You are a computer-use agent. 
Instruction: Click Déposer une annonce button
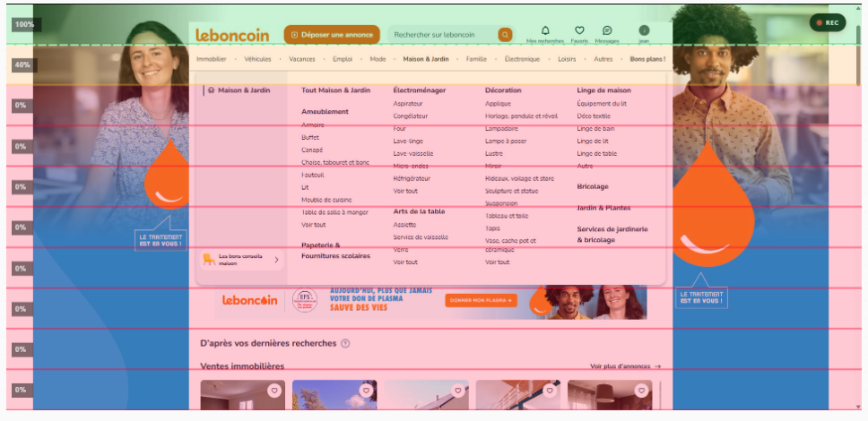pos(332,35)
